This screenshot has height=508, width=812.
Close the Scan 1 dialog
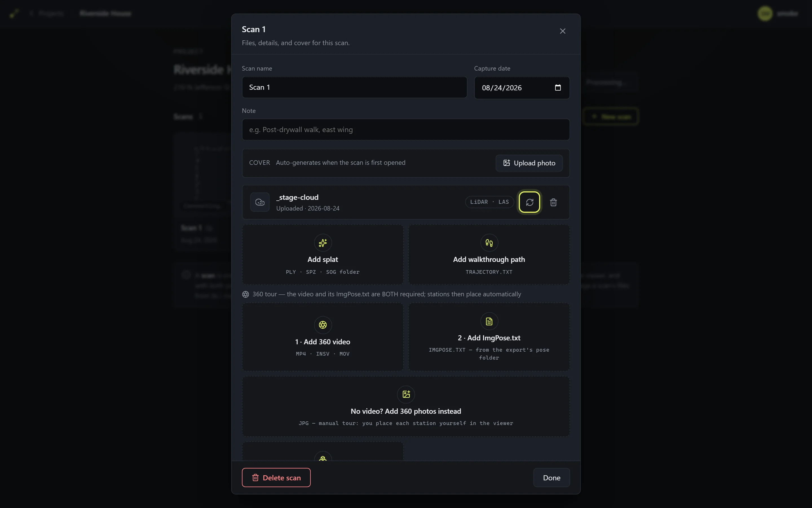click(x=563, y=31)
